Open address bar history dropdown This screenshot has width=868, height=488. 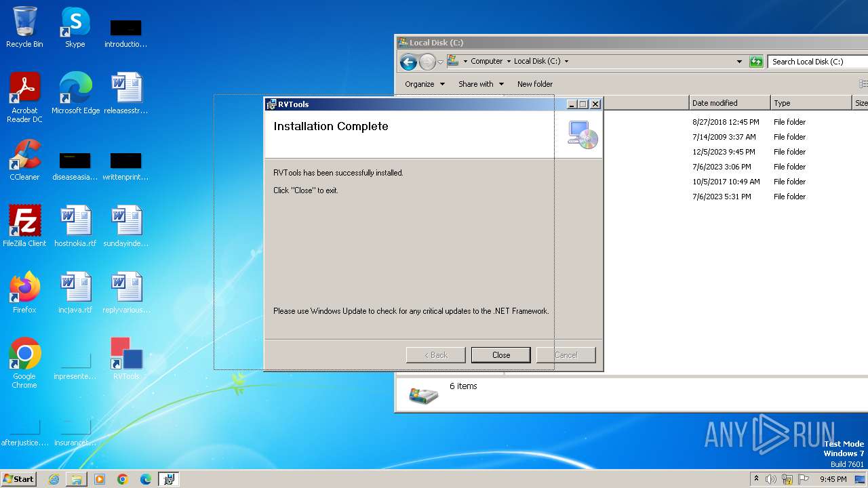coord(739,62)
